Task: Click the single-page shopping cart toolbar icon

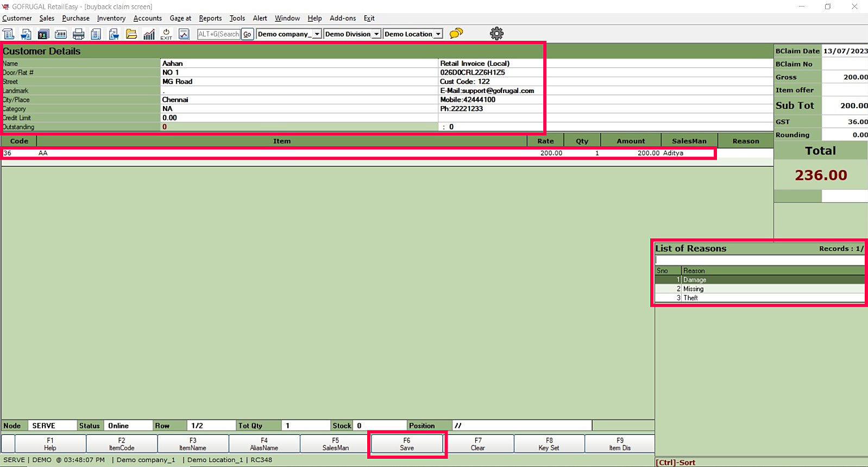Action: 26,34
